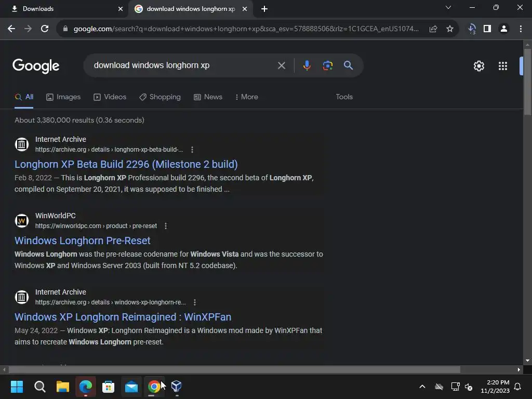
Task: Click Internet Archive favicon of first result
Action: click(22, 144)
